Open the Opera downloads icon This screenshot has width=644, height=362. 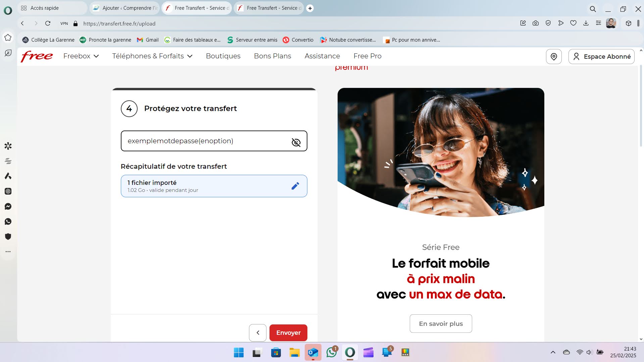coord(586,23)
